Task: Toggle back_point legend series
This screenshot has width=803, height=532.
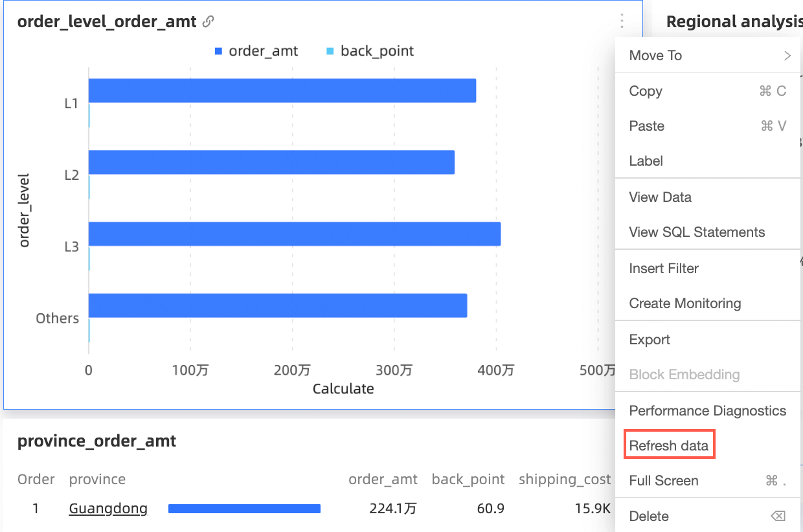Action: (370, 51)
